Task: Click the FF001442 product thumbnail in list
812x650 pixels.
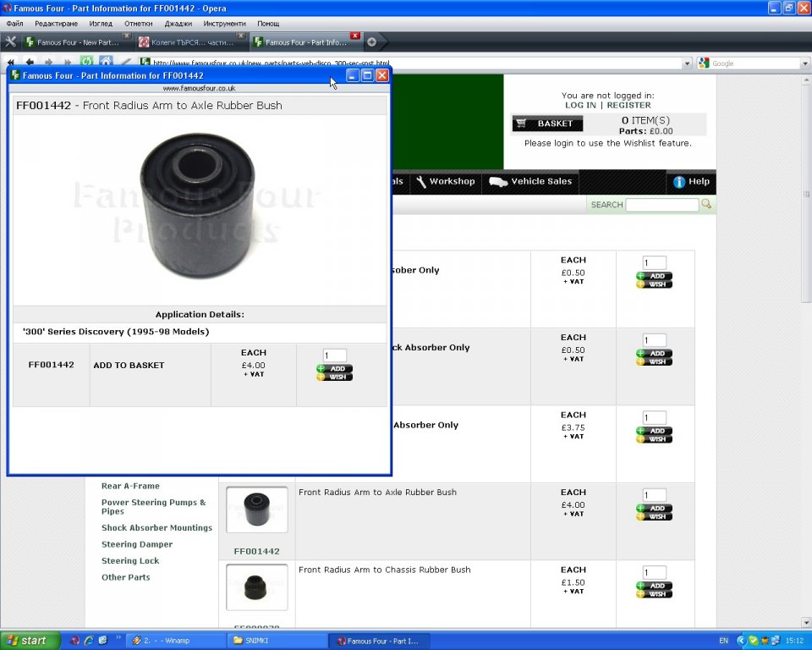Action: [256, 509]
